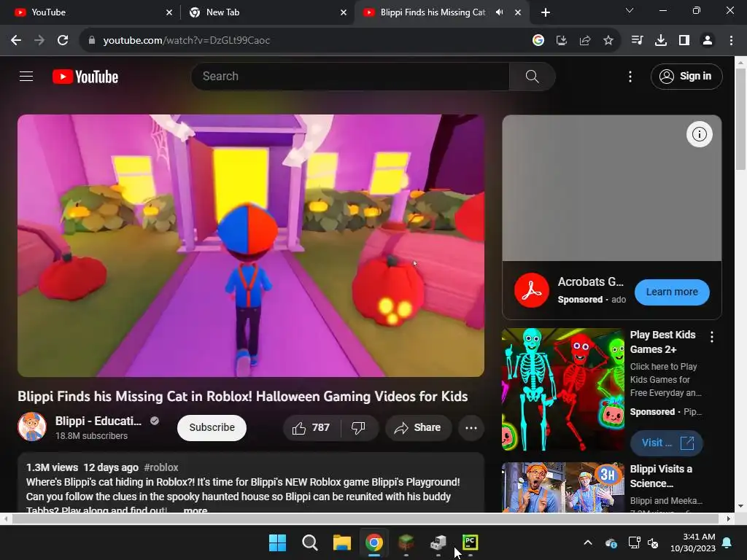Open the Blippi - Educati... channel name
The height and width of the screenshot is (560, 747).
pos(98,421)
